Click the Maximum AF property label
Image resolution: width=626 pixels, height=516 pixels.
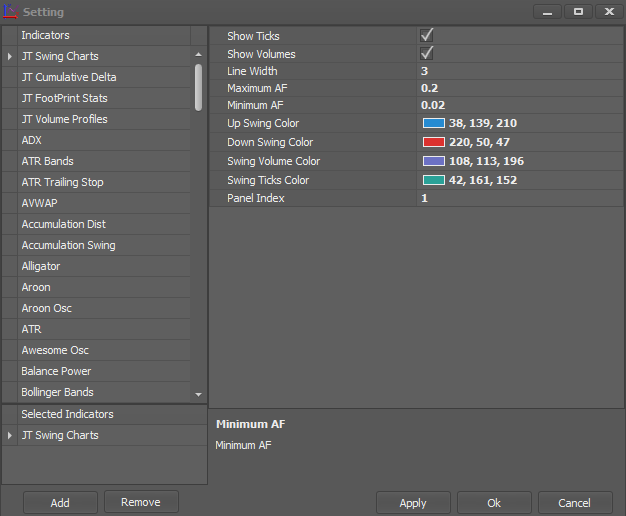tap(258, 88)
